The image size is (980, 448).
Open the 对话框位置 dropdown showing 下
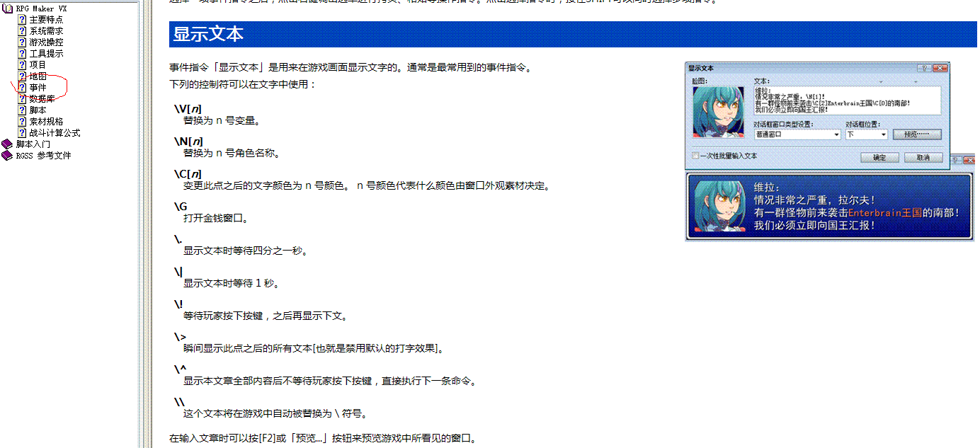click(866, 134)
